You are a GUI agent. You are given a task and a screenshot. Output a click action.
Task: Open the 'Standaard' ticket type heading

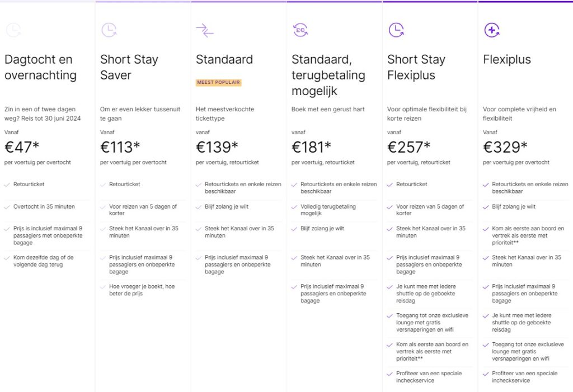click(224, 59)
